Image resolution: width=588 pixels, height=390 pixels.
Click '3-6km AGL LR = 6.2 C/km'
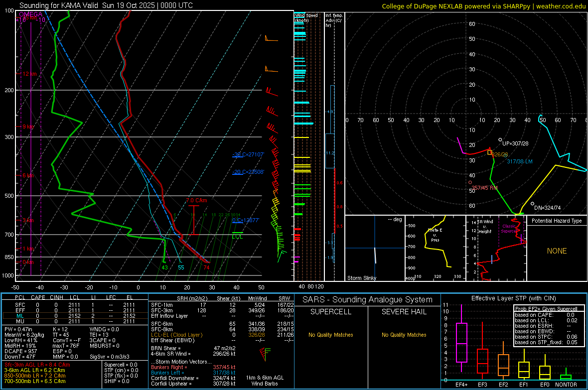[x=34, y=370]
